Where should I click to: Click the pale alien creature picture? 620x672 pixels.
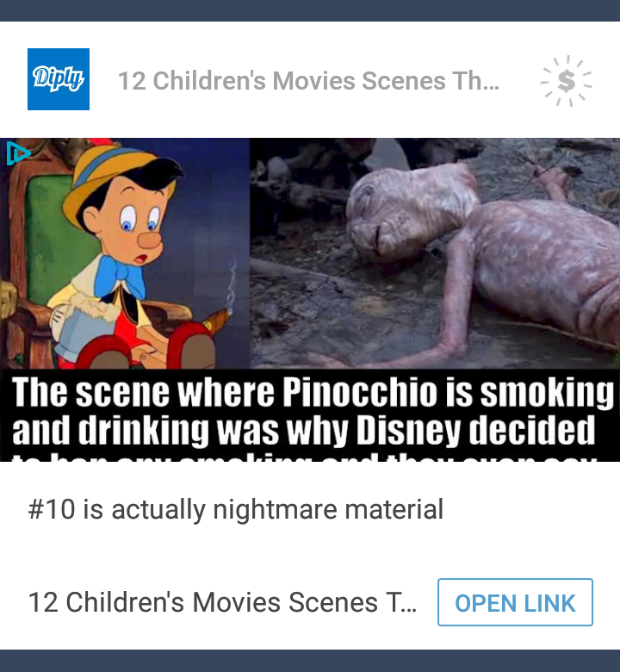(x=435, y=253)
